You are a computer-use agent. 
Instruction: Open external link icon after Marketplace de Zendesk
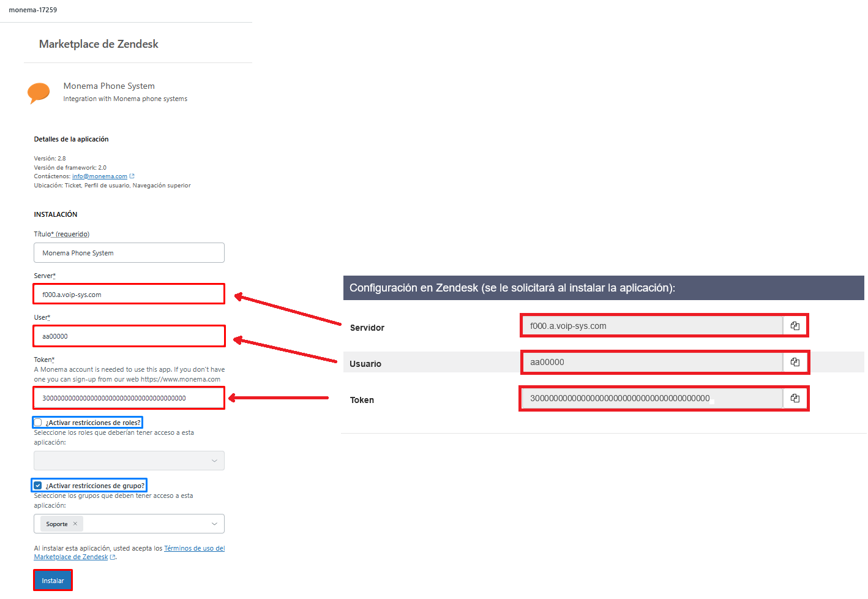pos(112,557)
